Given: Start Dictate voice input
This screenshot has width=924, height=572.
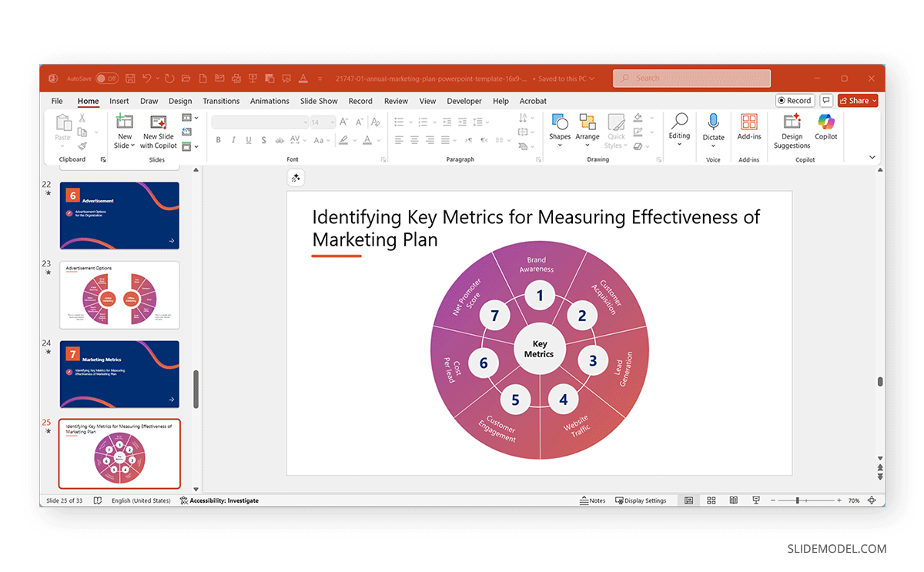Looking at the screenshot, I should coord(713,127).
